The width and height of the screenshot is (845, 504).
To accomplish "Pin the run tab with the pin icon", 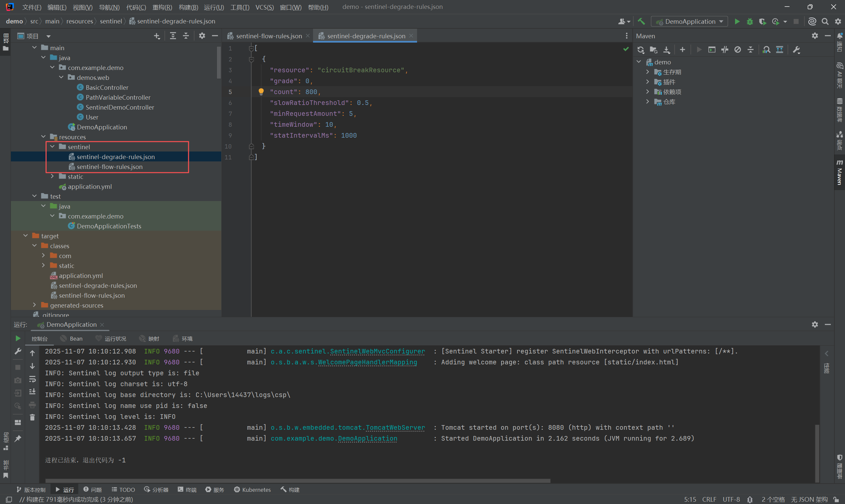I will tap(18, 438).
